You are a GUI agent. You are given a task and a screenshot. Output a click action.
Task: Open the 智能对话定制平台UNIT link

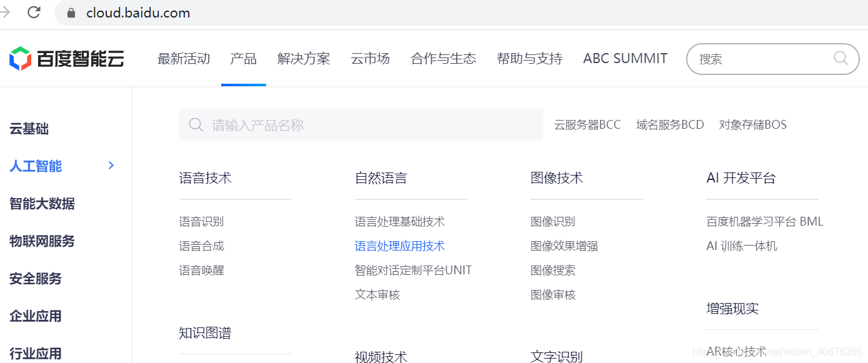pyautogui.click(x=413, y=271)
